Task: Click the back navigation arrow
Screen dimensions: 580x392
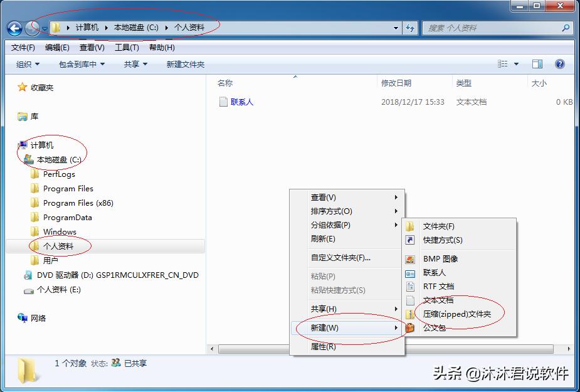Action: (14, 28)
